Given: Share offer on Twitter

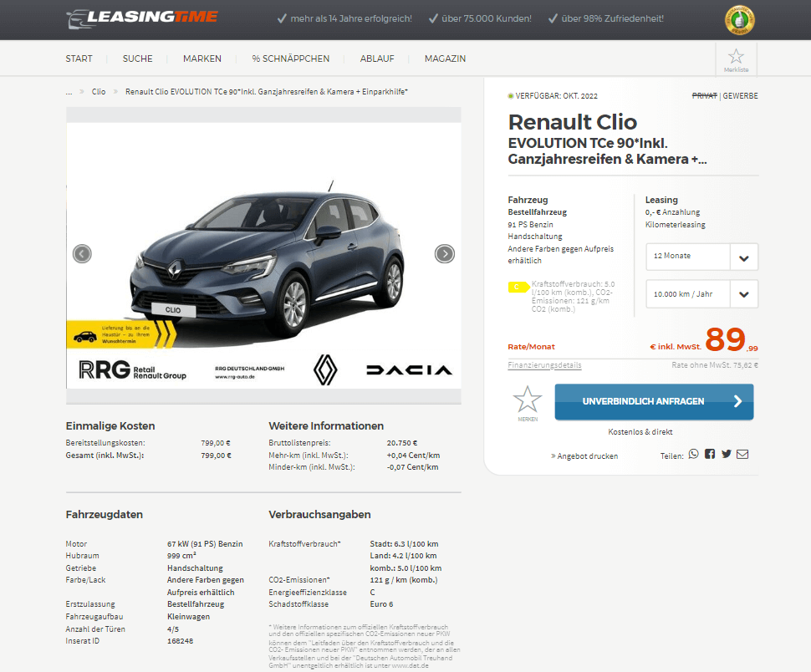Looking at the screenshot, I should click(727, 454).
